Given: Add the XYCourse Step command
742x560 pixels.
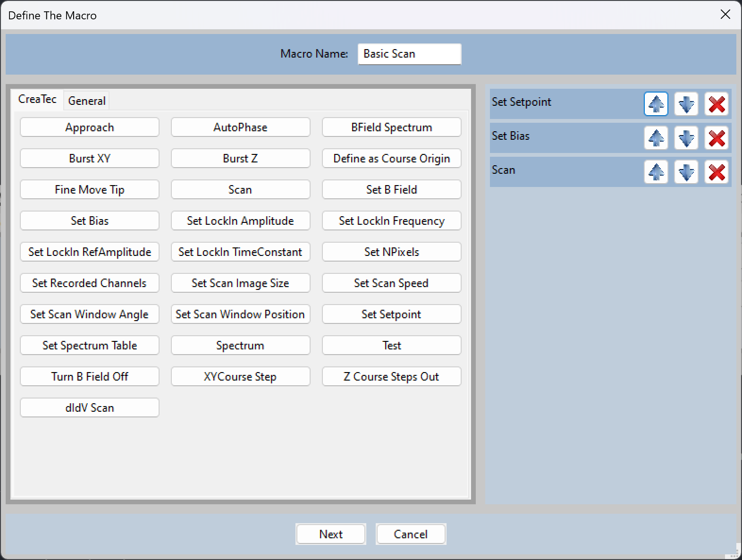Looking at the screenshot, I should (240, 377).
